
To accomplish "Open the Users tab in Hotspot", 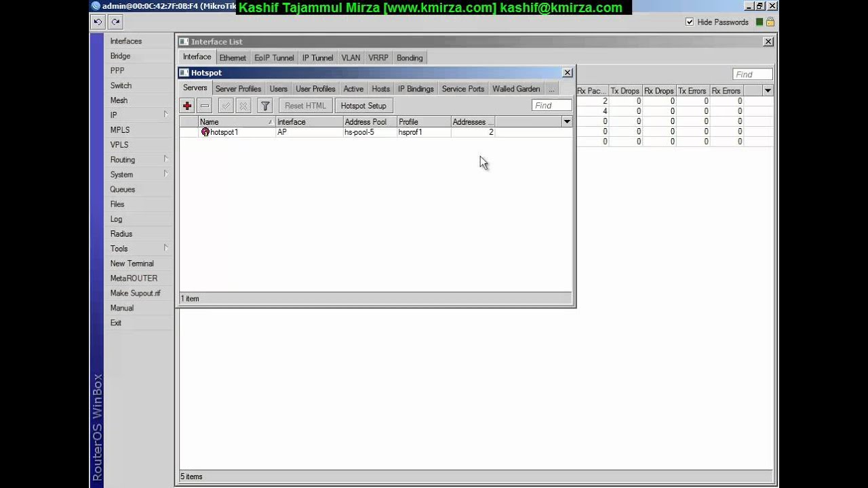I will (278, 89).
